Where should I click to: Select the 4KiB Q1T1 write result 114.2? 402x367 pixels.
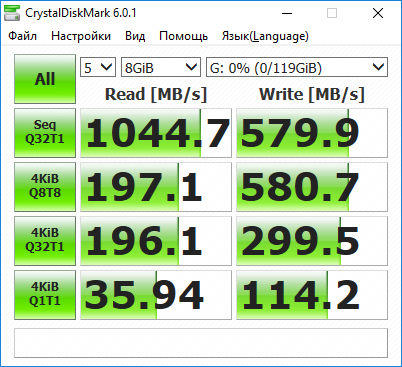point(312,295)
